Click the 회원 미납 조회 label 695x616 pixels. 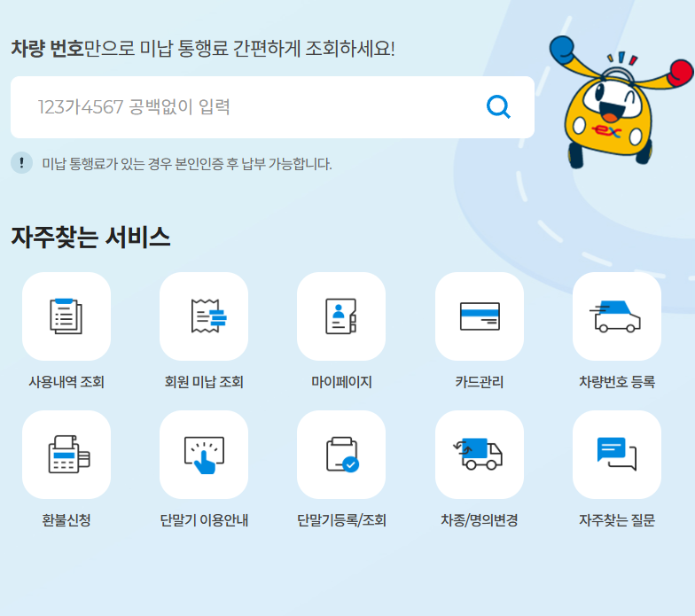204,382
